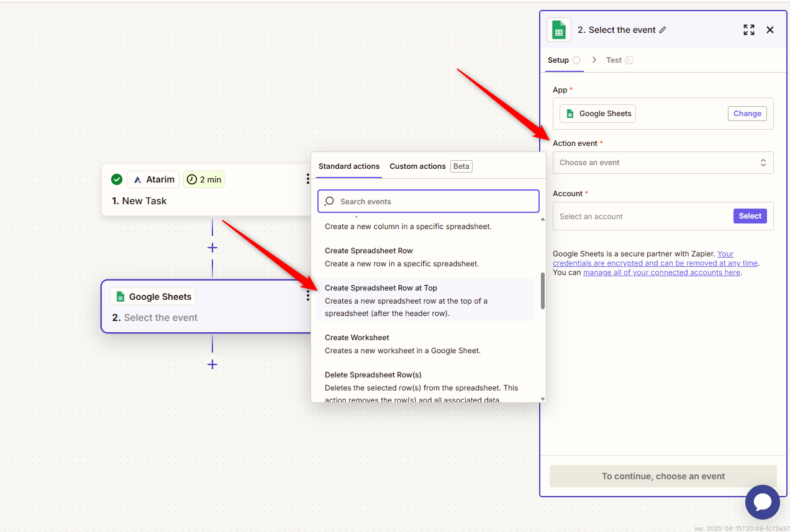Focus the Search events field
The height and width of the screenshot is (532, 790).
429,202
